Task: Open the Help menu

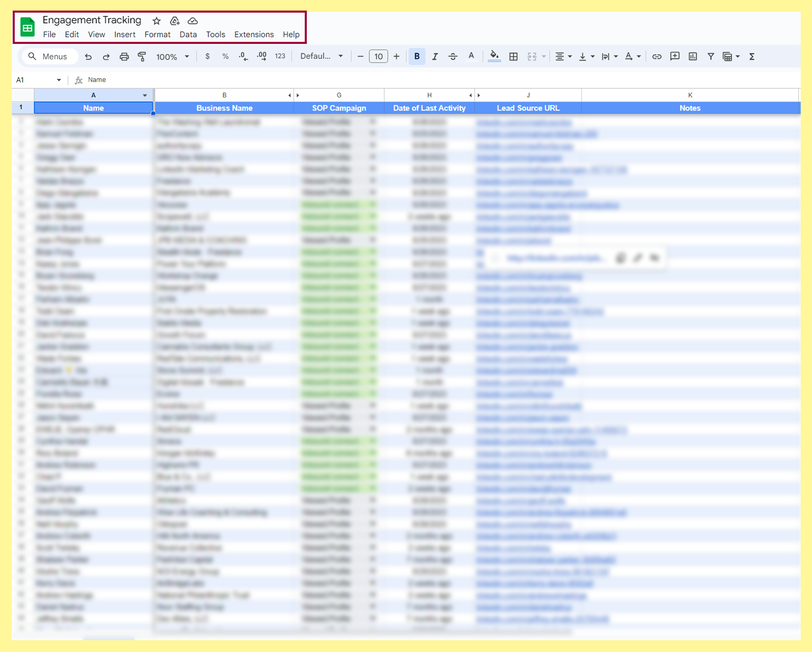Action: tap(291, 34)
